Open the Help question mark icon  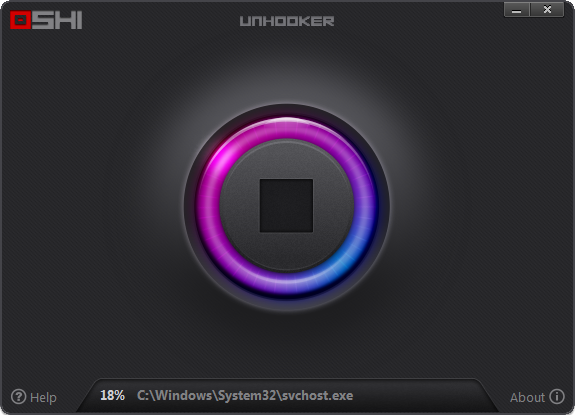point(18,397)
